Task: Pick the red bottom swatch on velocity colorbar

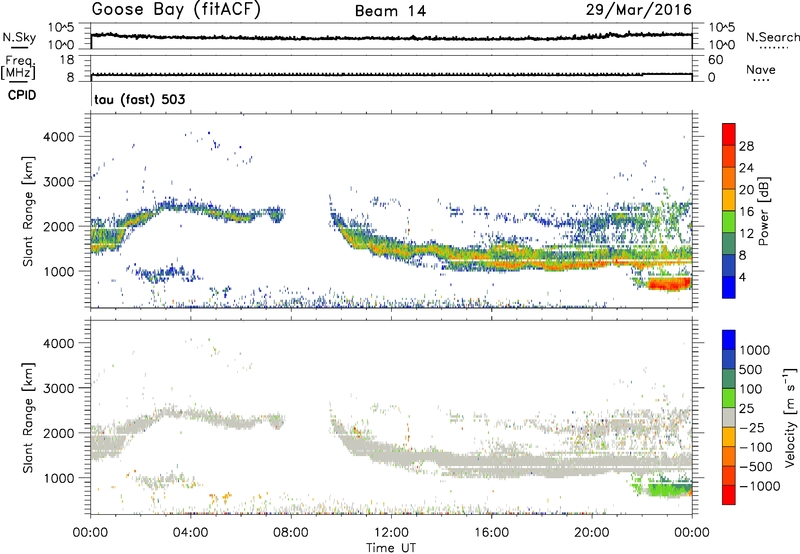Action: click(729, 495)
